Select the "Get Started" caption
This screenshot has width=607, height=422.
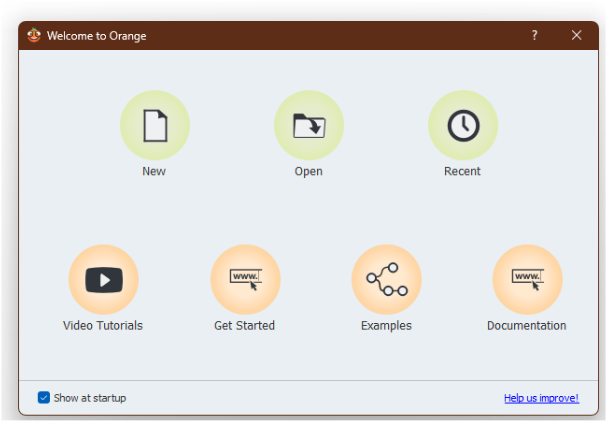coord(245,325)
